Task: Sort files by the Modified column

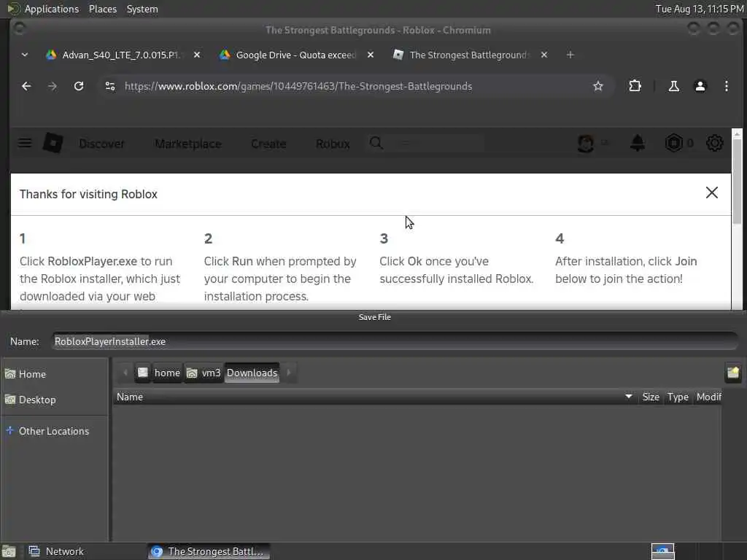Action: tap(708, 397)
